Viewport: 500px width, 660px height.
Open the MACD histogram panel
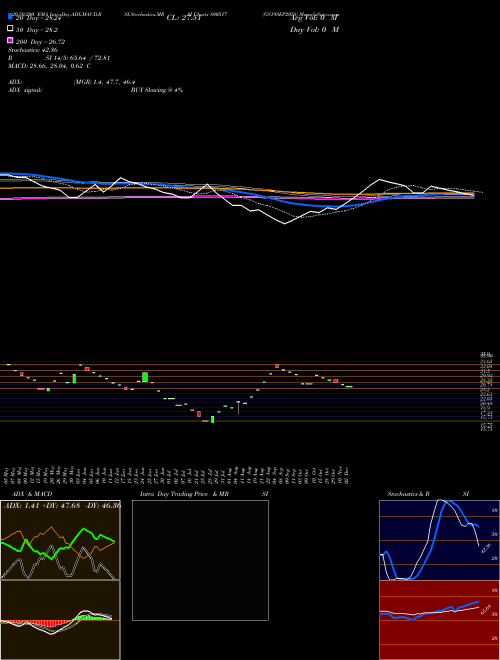60,620
